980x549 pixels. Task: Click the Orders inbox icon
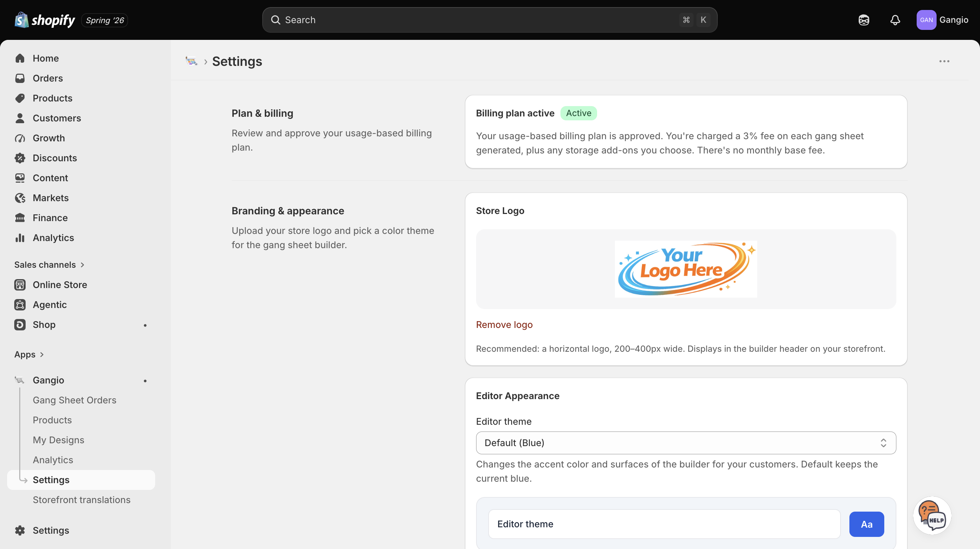click(x=20, y=78)
